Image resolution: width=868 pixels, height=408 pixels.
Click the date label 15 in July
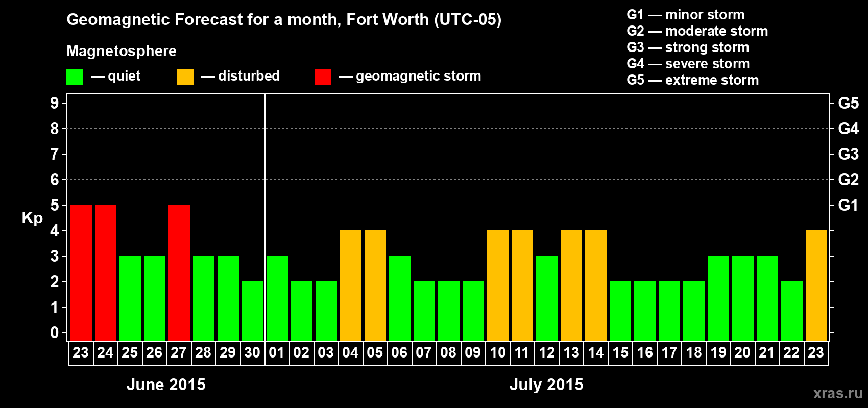[x=620, y=352]
